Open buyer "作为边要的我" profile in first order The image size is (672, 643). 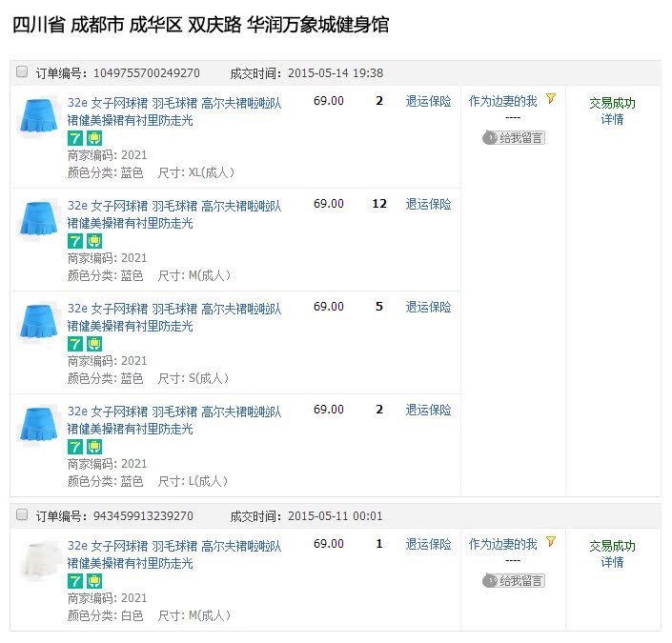[x=502, y=100]
